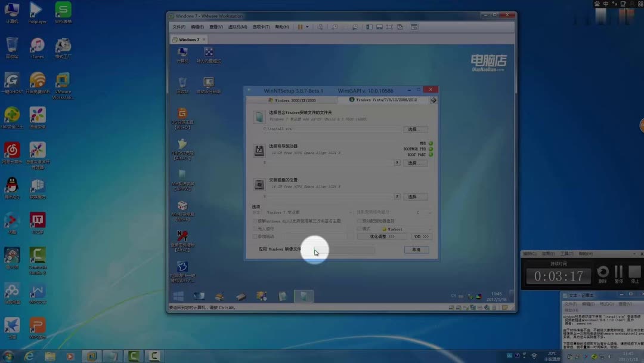Enable the 预分配驱动器盘符 checkbox
644x363 pixels.
[x=358, y=222]
